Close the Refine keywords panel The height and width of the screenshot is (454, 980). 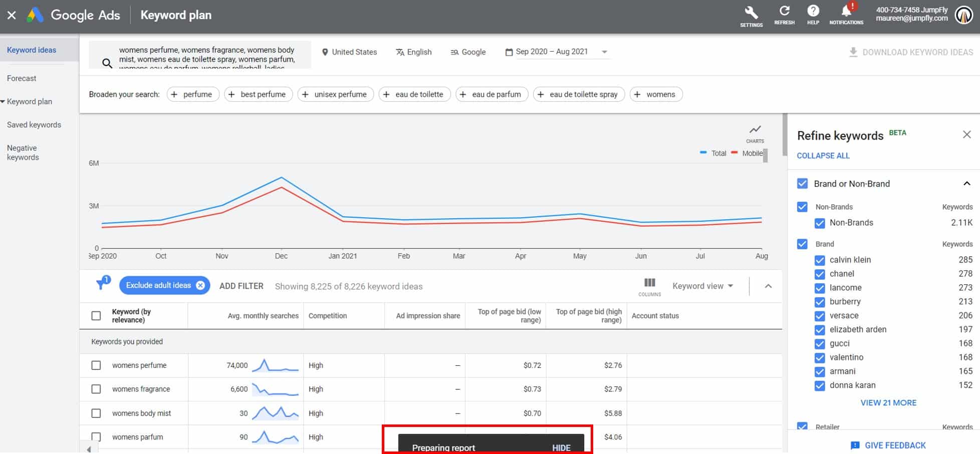967,135
